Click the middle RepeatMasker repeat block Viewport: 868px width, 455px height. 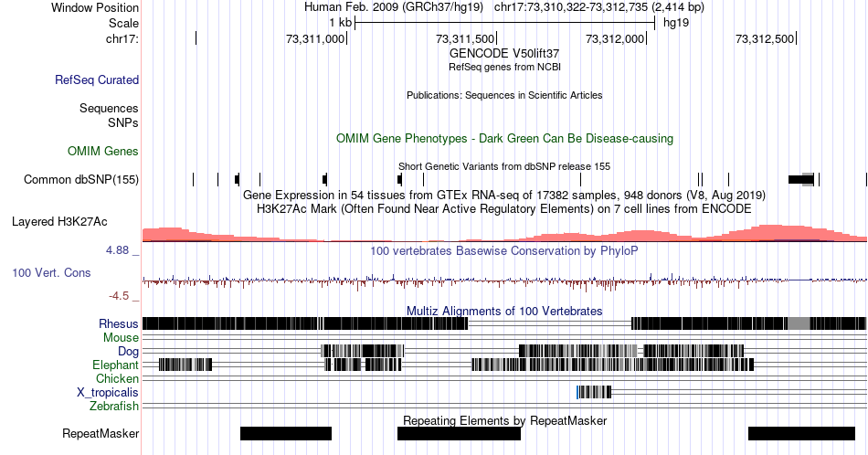(x=459, y=433)
